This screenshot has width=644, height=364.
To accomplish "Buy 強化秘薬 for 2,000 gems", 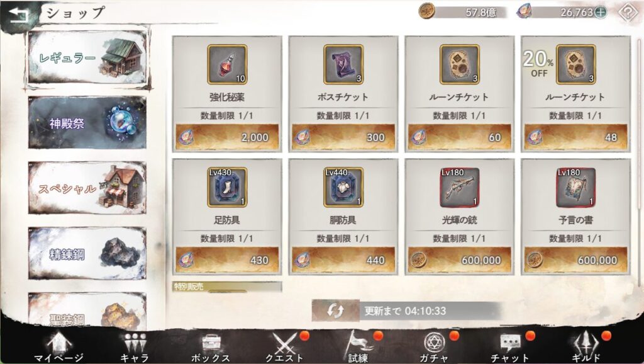I will [227, 137].
